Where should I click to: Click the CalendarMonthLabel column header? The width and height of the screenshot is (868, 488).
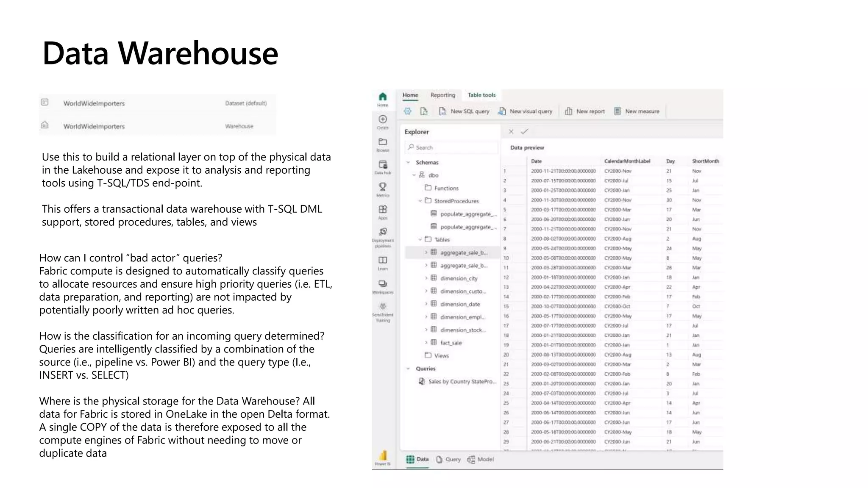pos(627,161)
